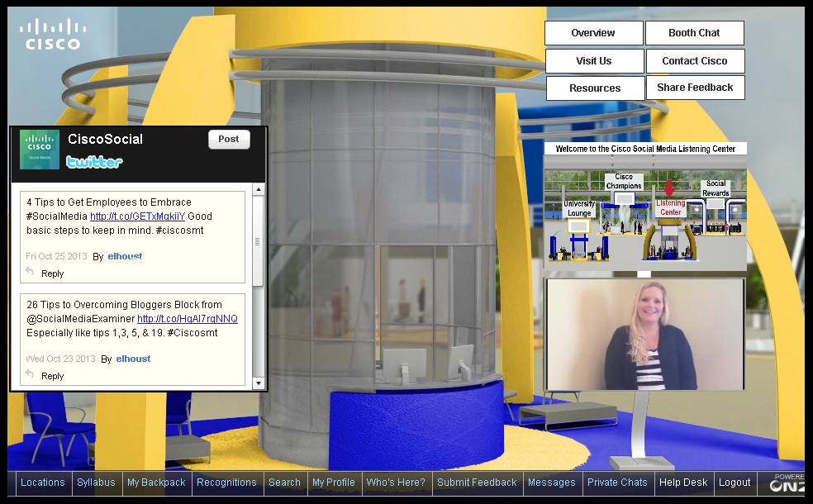This screenshot has height=504, width=813.
Task: Click the Social Rewards label on the map
Action: tap(716, 188)
